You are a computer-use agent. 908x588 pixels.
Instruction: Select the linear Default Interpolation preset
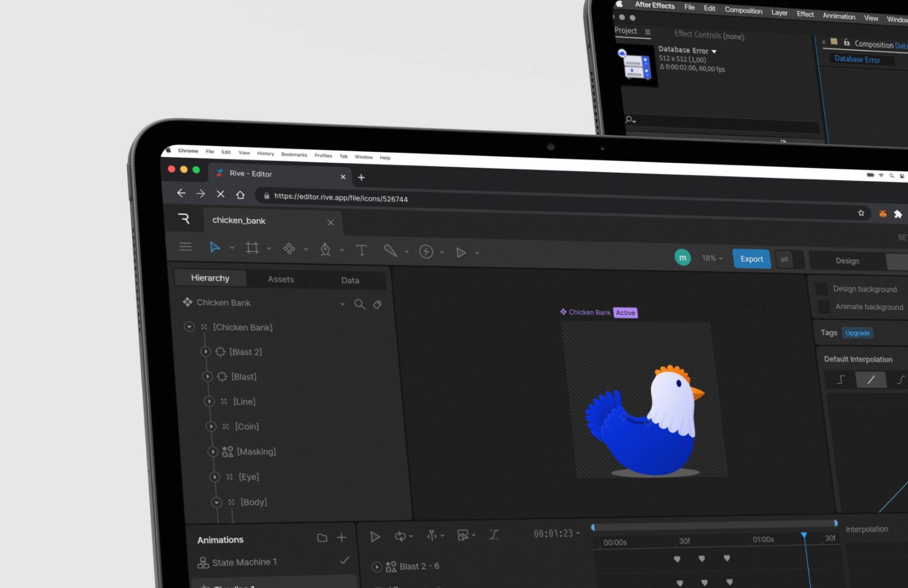[871, 379]
